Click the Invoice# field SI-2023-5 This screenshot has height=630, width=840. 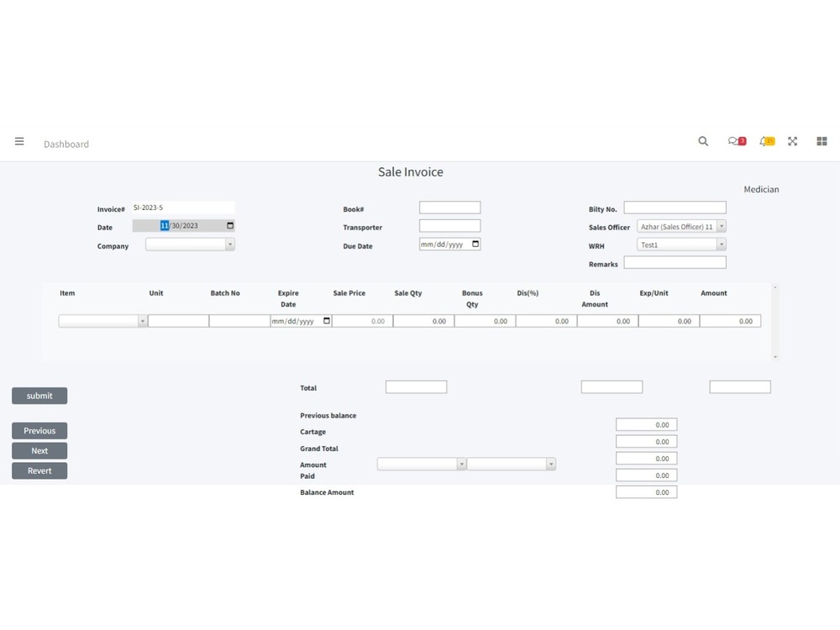pyautogui.click(x=183, y=207)
